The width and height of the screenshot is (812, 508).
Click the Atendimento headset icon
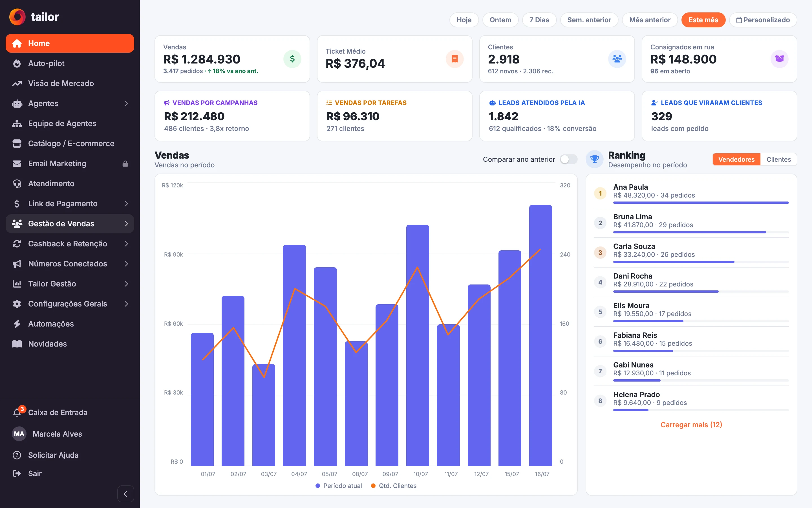(17, 183)
